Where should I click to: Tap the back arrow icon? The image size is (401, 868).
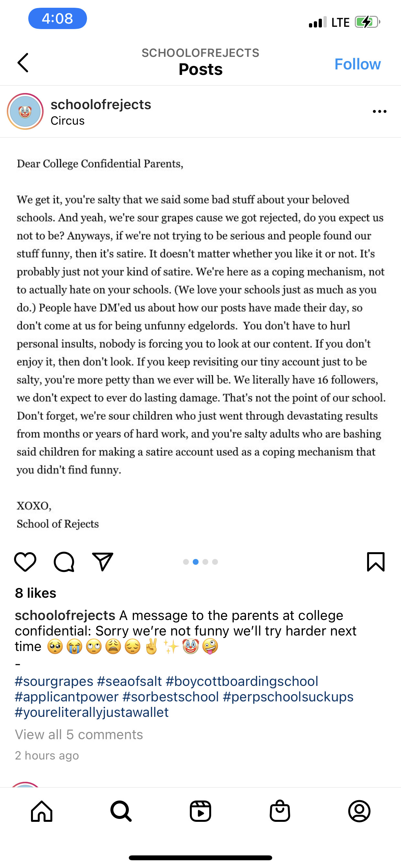click(23, 63)
